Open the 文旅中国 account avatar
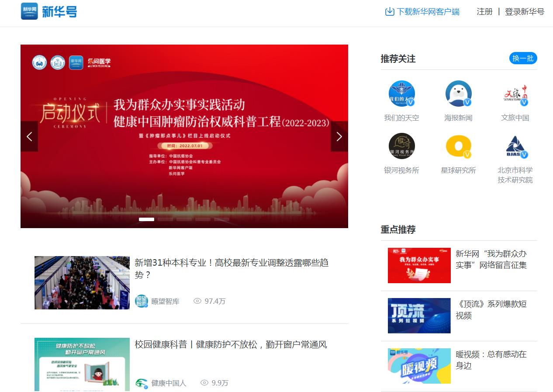The height and width of the screenshot is (392, 553). pos(515,94)
